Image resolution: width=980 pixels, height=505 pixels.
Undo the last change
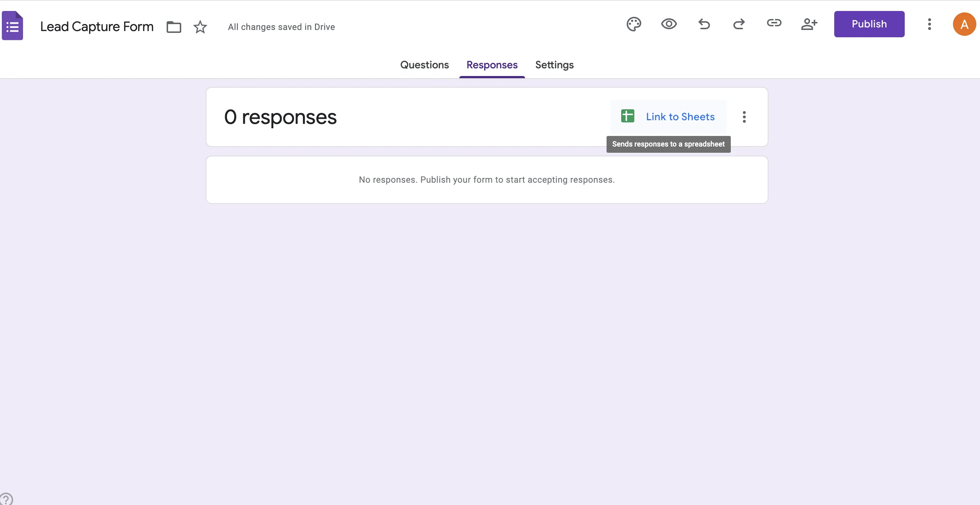pyautogui.click(x=704, y=24)
